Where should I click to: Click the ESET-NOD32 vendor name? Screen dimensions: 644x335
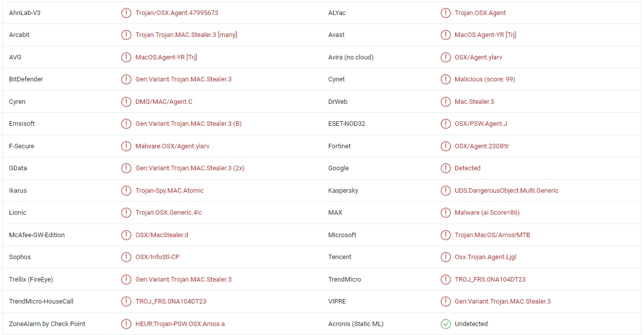pos(346,124)
